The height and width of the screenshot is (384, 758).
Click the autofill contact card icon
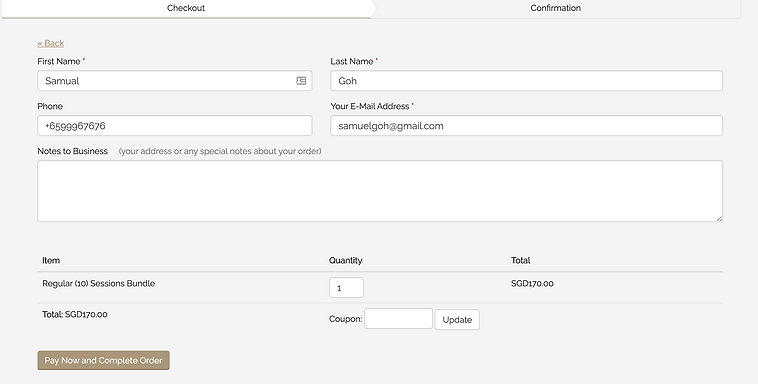[301, 81]
